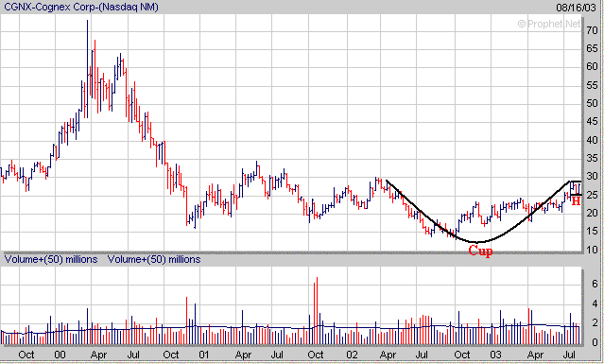Click the red Cup pattern label

point(480,251)
